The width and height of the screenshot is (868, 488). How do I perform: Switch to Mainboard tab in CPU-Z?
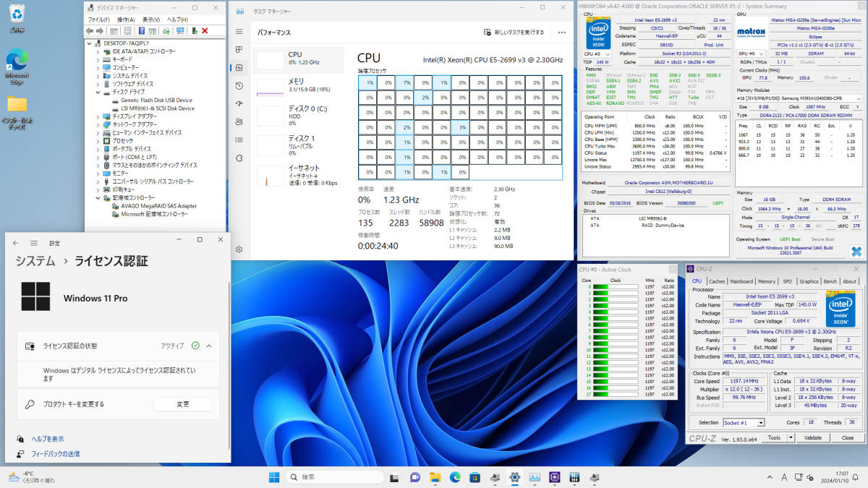click(741, 281)
